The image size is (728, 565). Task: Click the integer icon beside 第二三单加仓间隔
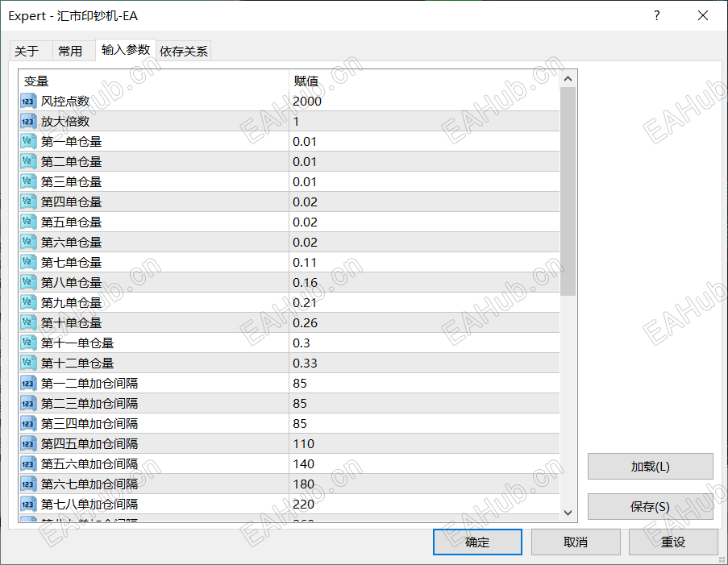[28, 404]
